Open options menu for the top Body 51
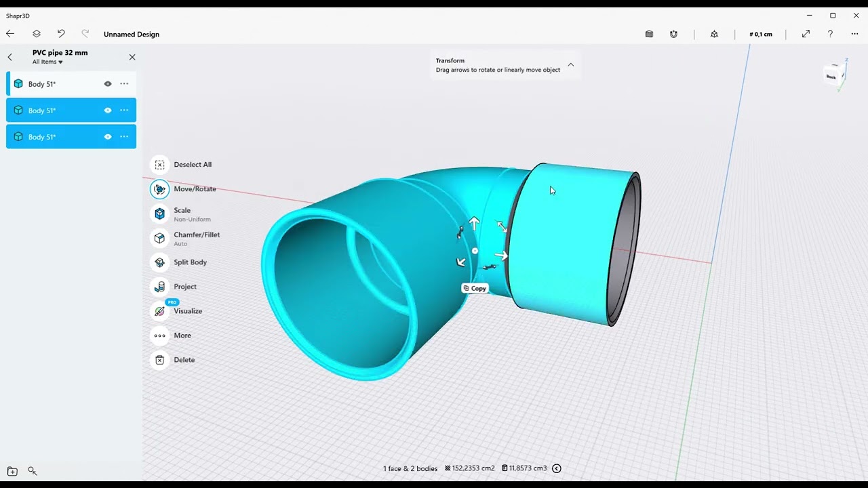The width and height of the screenshot is (868, 488). (x=124, y=83)
